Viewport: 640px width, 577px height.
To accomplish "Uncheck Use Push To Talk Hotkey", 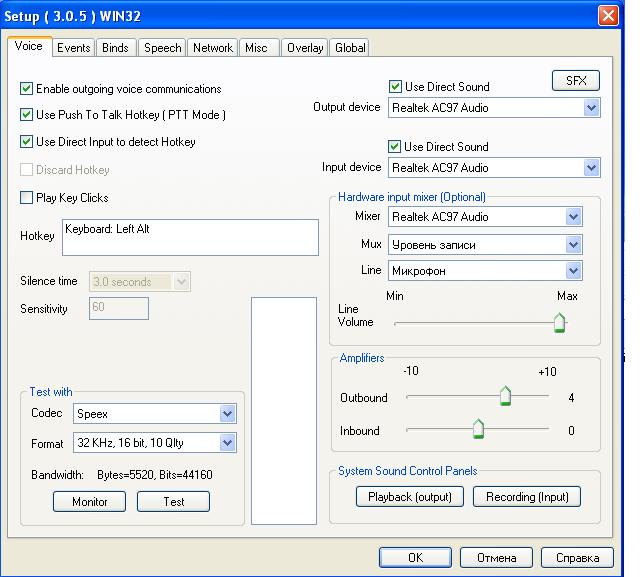I will click(27, 115).
